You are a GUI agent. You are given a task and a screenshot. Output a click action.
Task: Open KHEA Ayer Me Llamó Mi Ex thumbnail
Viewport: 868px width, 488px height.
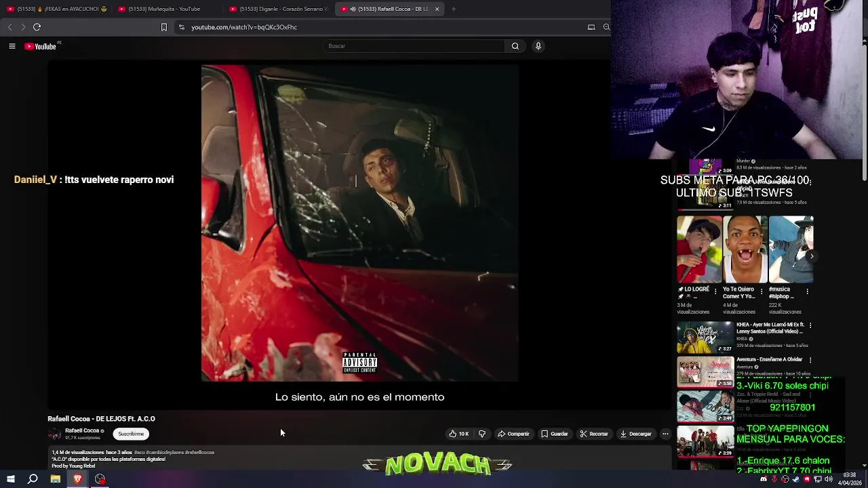[705, 337]
